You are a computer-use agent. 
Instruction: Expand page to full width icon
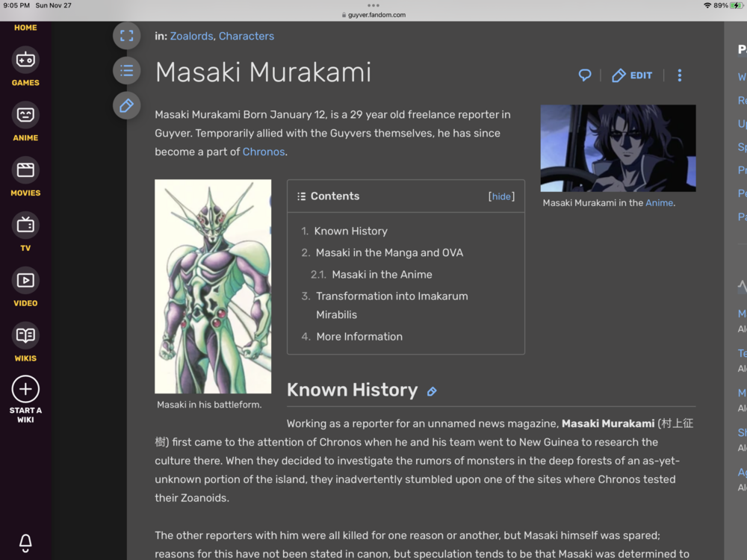(127, 36)
